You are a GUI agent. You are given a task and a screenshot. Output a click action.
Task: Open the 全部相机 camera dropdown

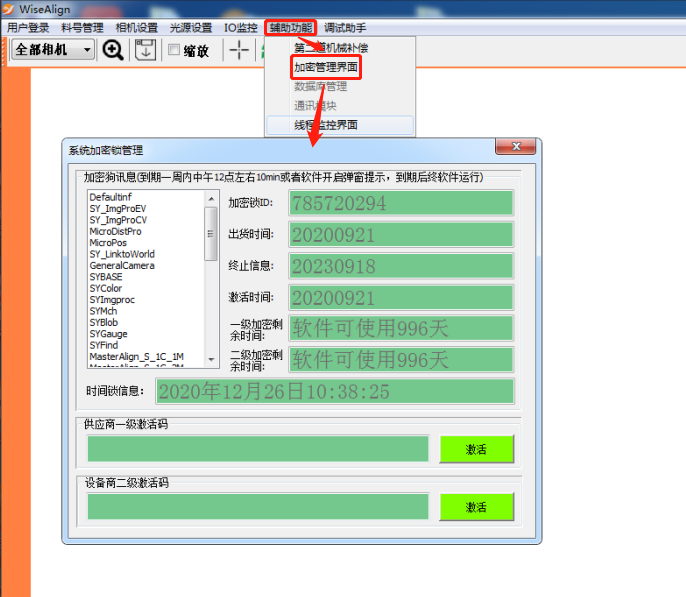point(87,50)
